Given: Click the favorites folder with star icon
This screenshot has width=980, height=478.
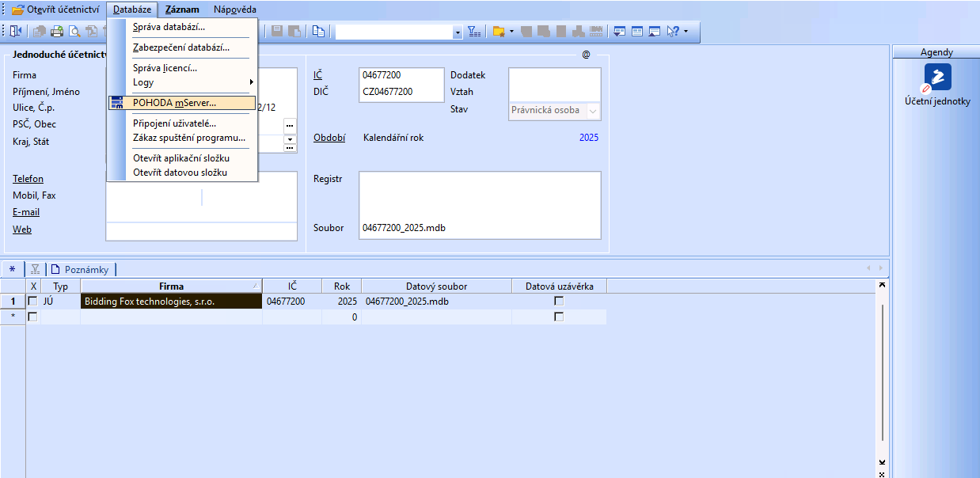Looking at the screenshot, I should [499, 32].
